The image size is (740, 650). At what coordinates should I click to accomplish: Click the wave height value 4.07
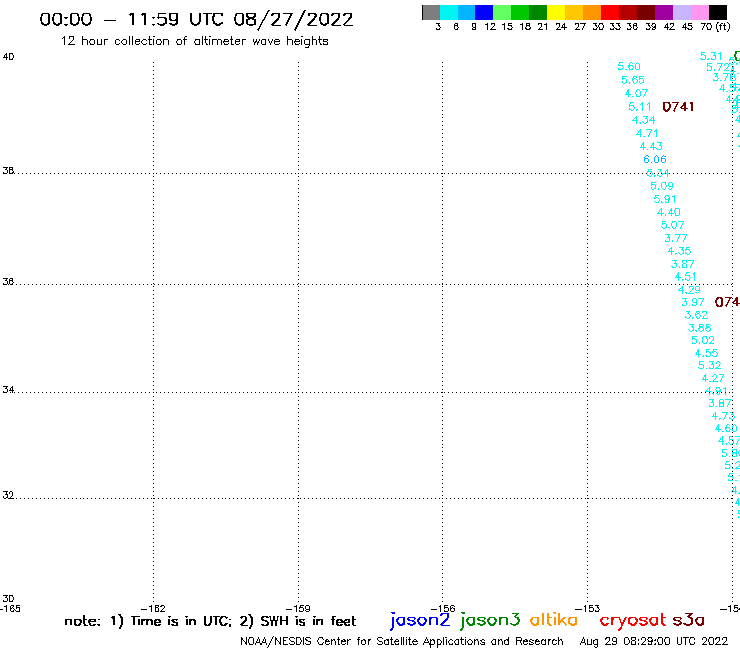pos(636,93)
